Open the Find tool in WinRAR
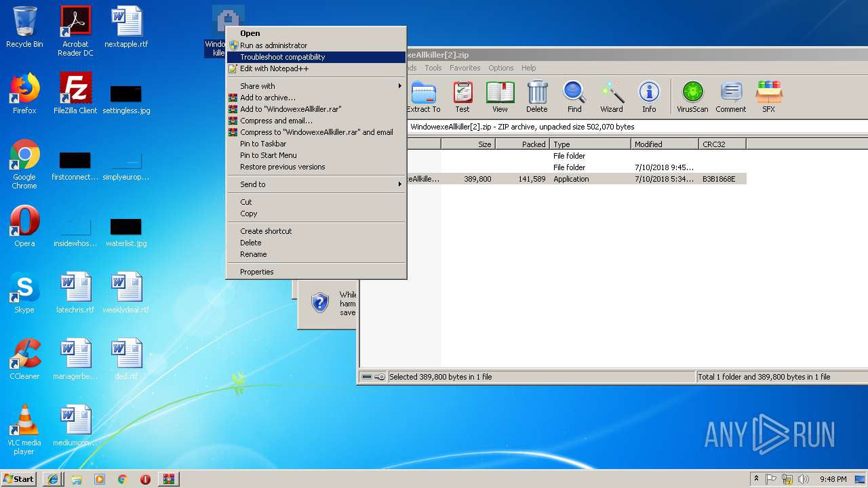The width and height of the screenshot is (868, 488). [574, 96]
